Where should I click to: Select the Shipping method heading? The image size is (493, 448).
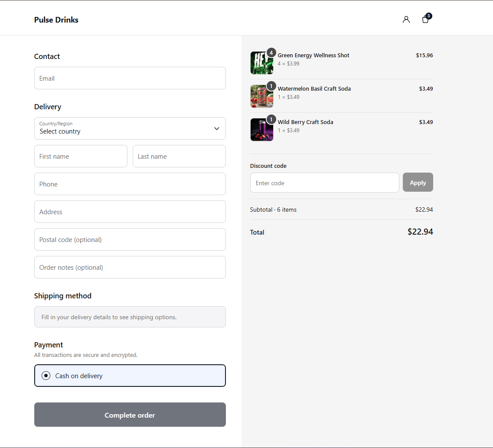click(x=63, y=296)
